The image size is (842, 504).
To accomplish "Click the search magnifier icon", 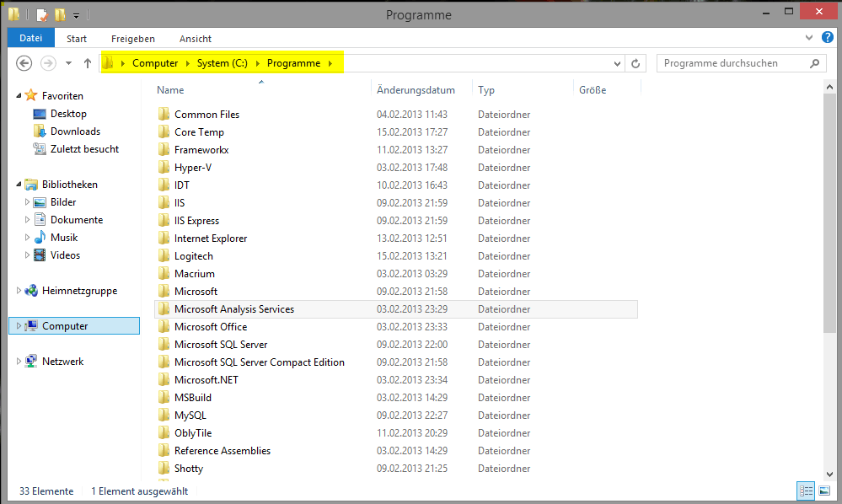I will tap(813, 62).
